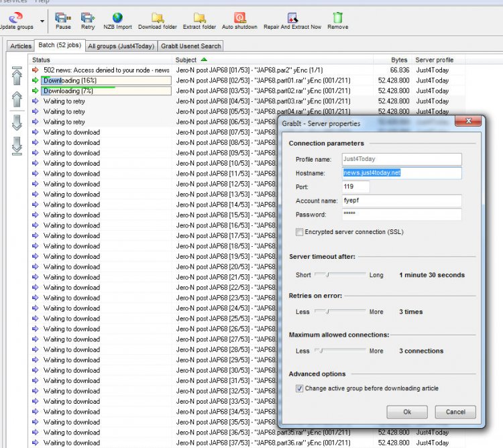Cancel the Server properties dialog
The image size is (503, 448).
click(x=455, y=412)
